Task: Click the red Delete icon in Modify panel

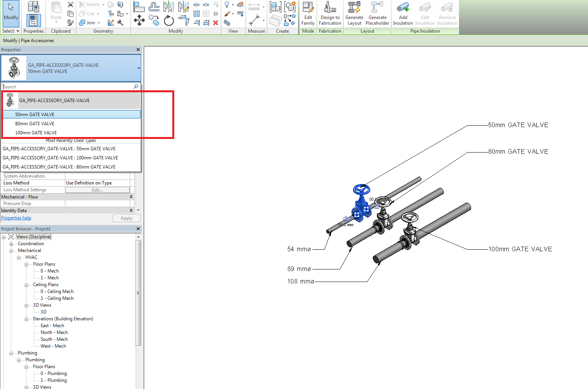Action: (216, 23)
